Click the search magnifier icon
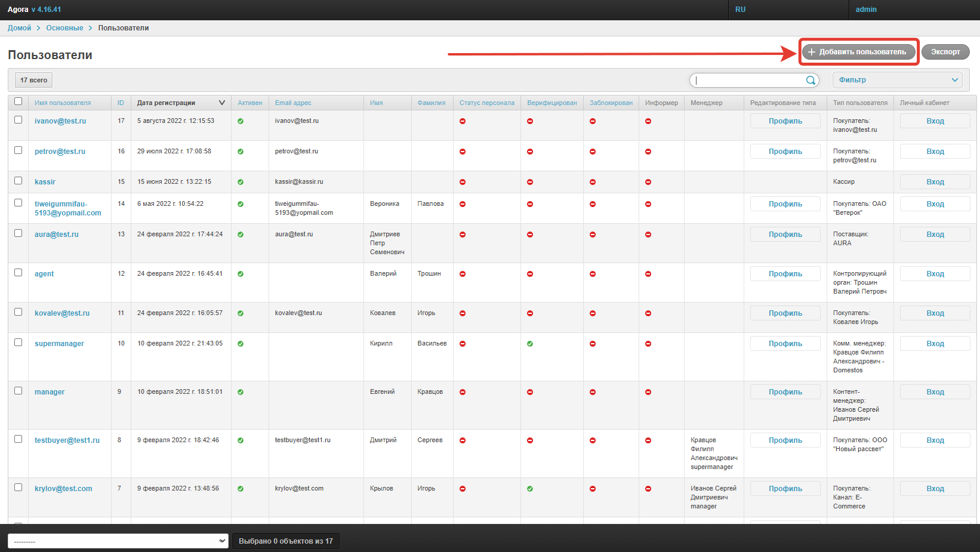 (x=810, y=80)
